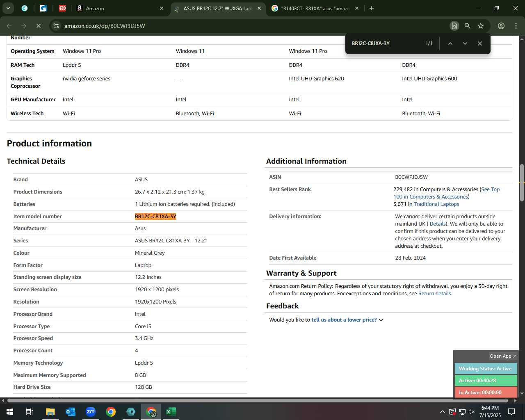The image size is (525, 420).
Task: Click tell us about a lower price
Action: point(344,320)
